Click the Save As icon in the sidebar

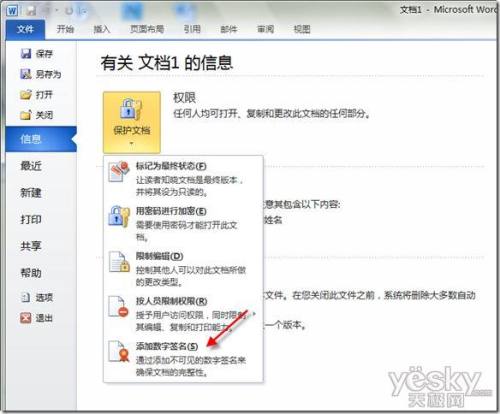coord(26,74)
